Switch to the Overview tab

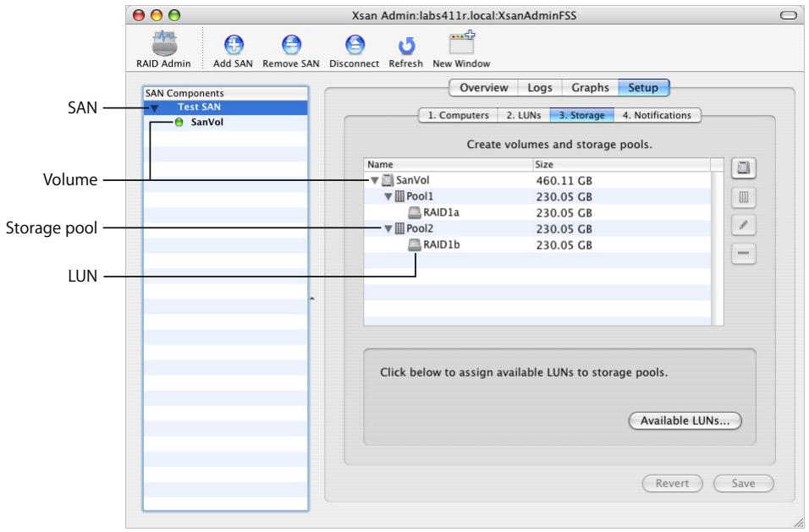(484, 88)
